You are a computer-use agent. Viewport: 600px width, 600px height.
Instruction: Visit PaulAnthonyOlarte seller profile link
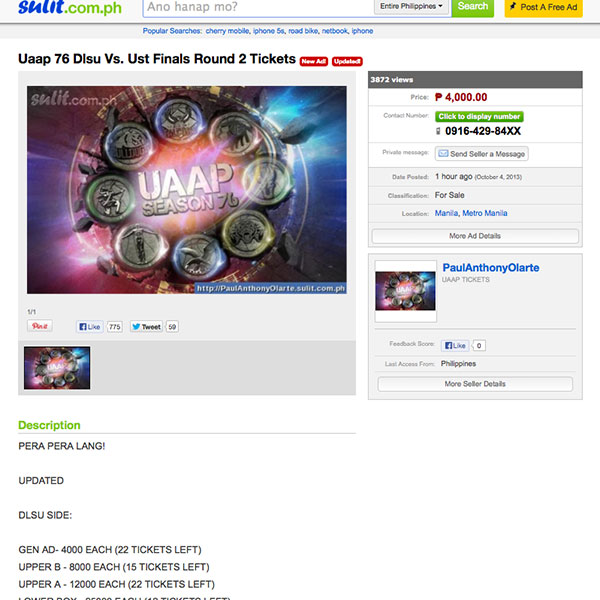(491, 267)
